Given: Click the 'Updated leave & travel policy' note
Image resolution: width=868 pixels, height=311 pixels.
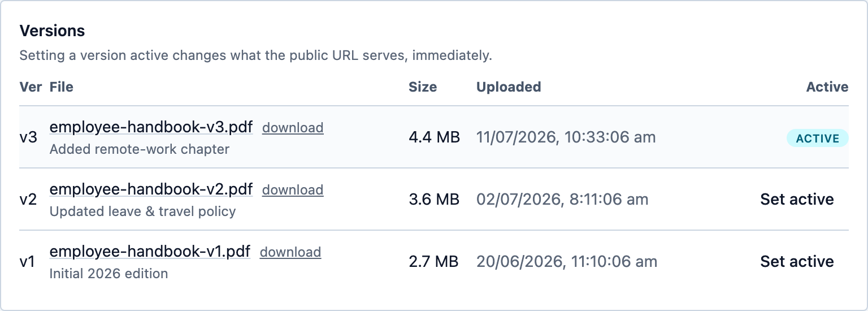Looking at the screenshot, I should click(x=143, y=211).
